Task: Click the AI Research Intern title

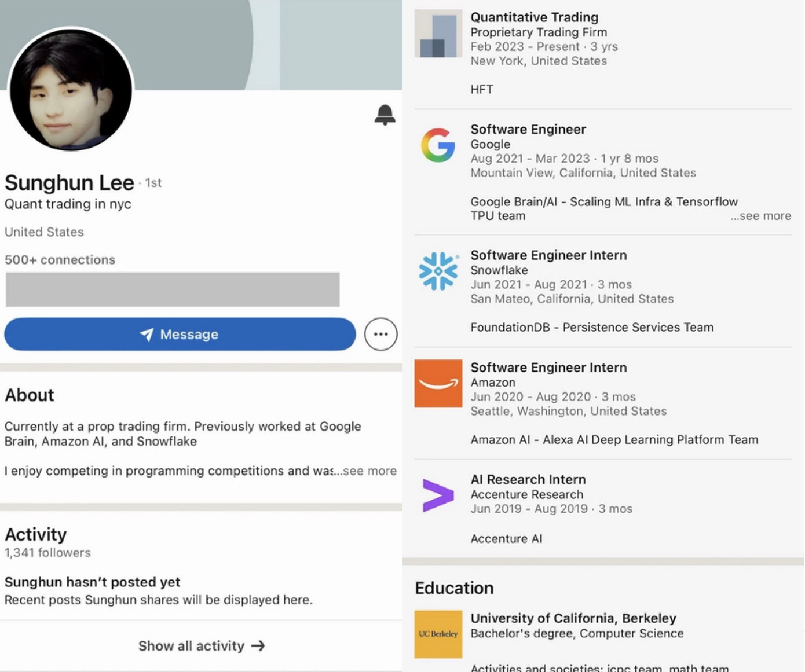Action: 528,480
